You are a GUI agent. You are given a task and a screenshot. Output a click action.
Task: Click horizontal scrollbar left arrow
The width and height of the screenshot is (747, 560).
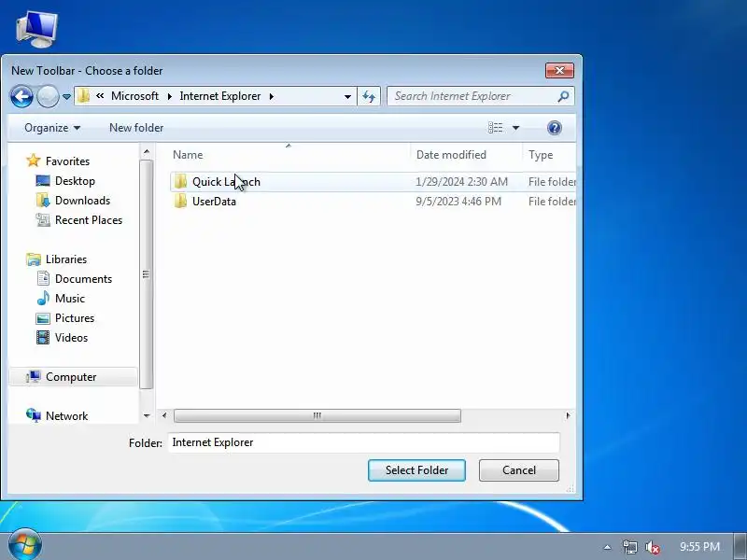pyautogui.click(x=164, y=415)
